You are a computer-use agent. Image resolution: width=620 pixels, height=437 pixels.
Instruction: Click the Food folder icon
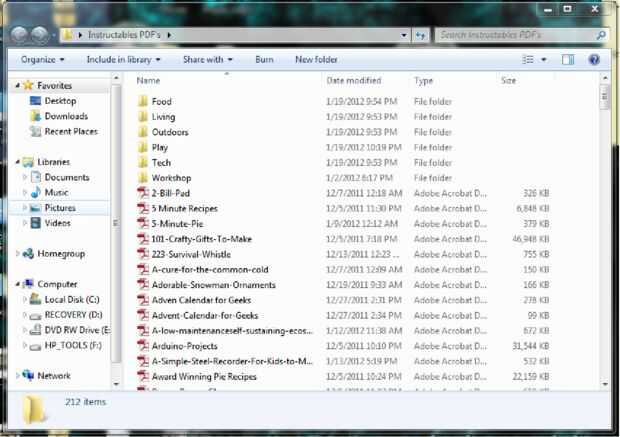point(143,101)
